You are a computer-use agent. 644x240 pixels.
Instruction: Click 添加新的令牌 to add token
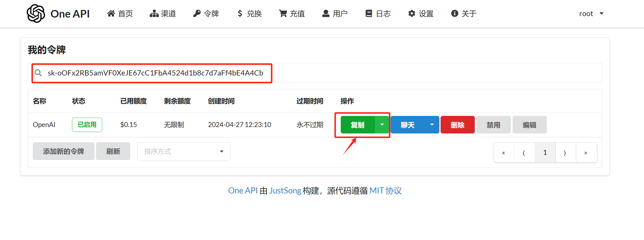[64, 151]
